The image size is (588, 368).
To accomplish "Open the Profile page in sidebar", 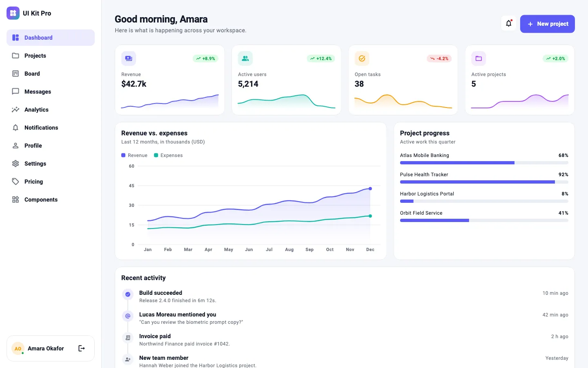I will click(x=51, y=146).
